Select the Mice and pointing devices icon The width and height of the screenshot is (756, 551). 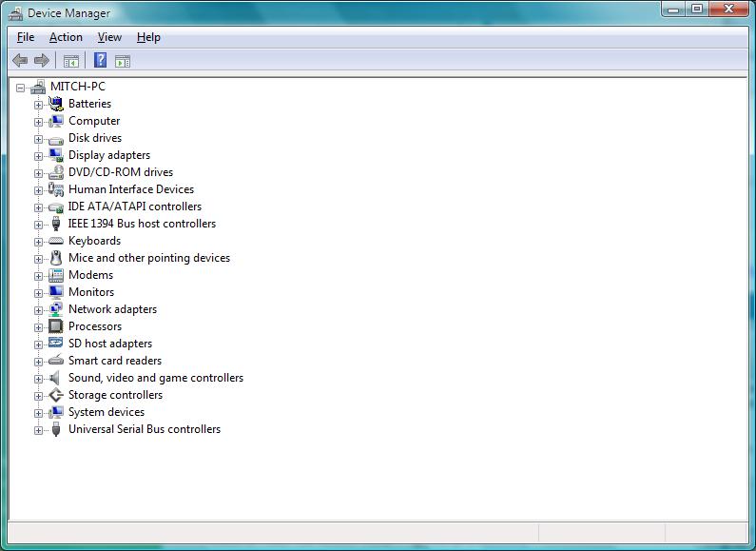pos(56,258)
